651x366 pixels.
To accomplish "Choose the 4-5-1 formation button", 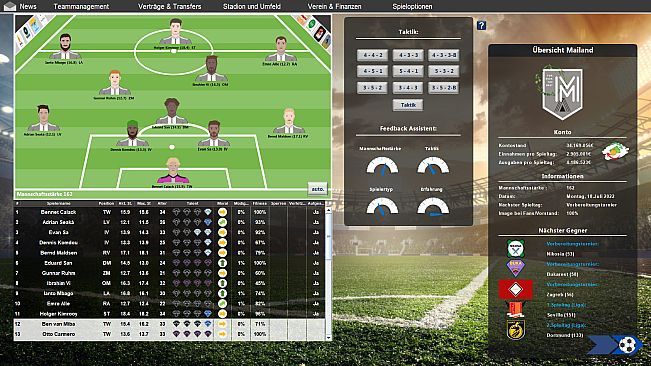I will (x=372, y=71).
